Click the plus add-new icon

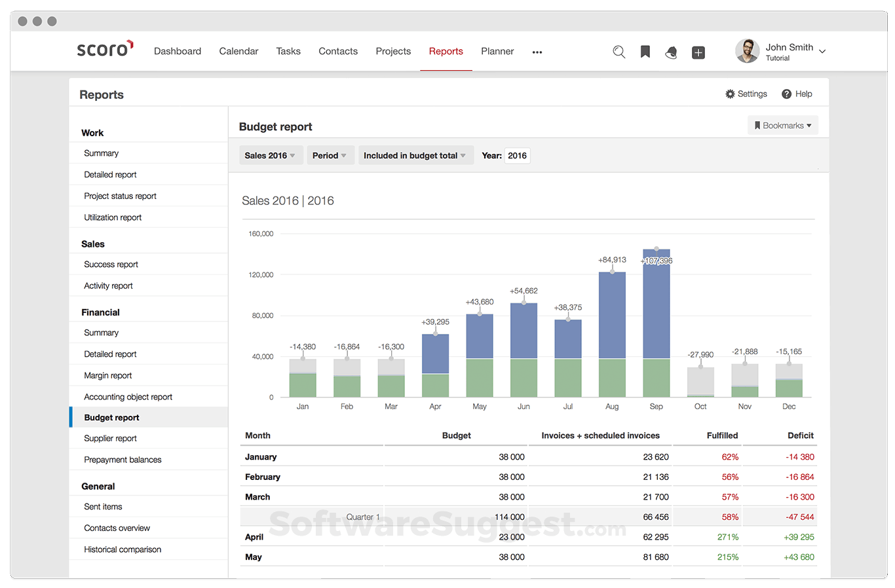click(698, 52)
